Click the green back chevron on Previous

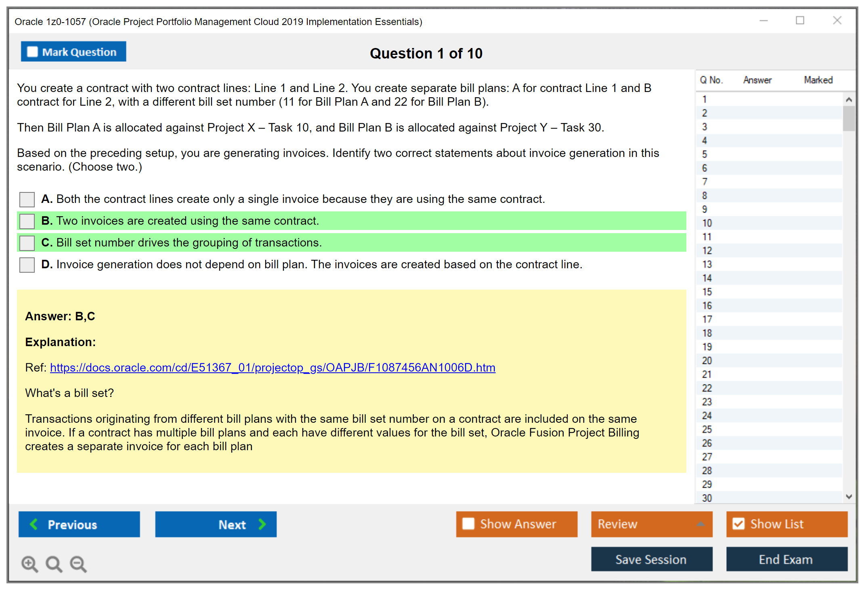[34, 524]
